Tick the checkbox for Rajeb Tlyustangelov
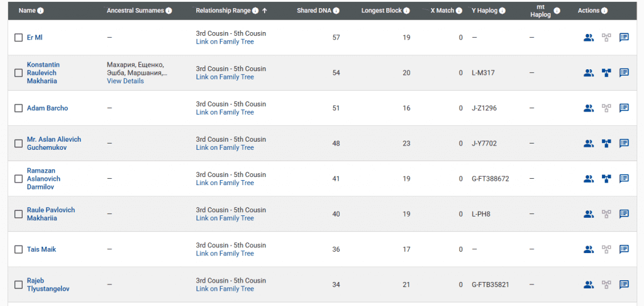This screenshot has height=306, width=644. (x=19, y=285)
